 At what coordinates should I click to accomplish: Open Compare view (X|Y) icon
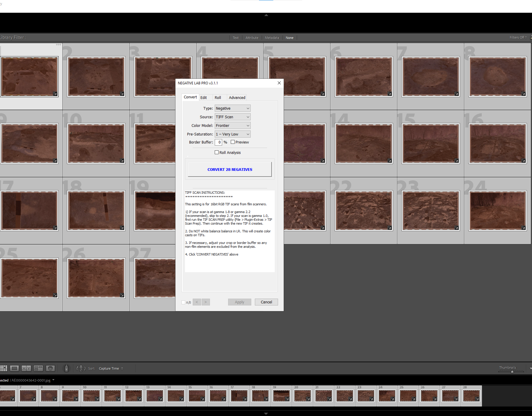point(26,368)
